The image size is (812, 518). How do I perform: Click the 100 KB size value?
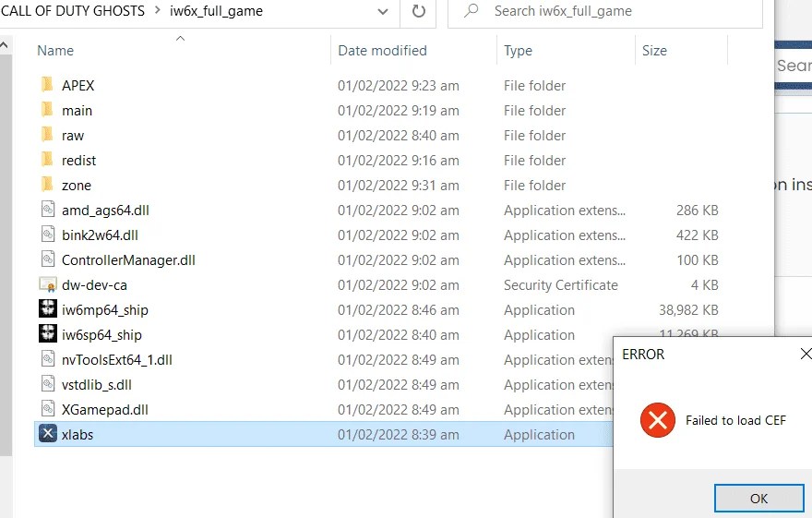pos(697,260)
